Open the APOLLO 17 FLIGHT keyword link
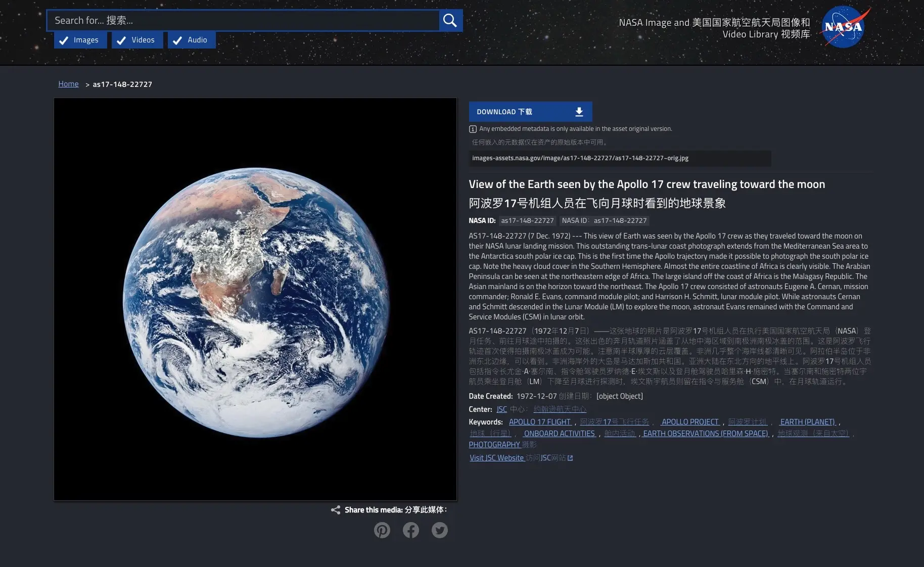This screenshot has width=924, height=567. [540, 422]
